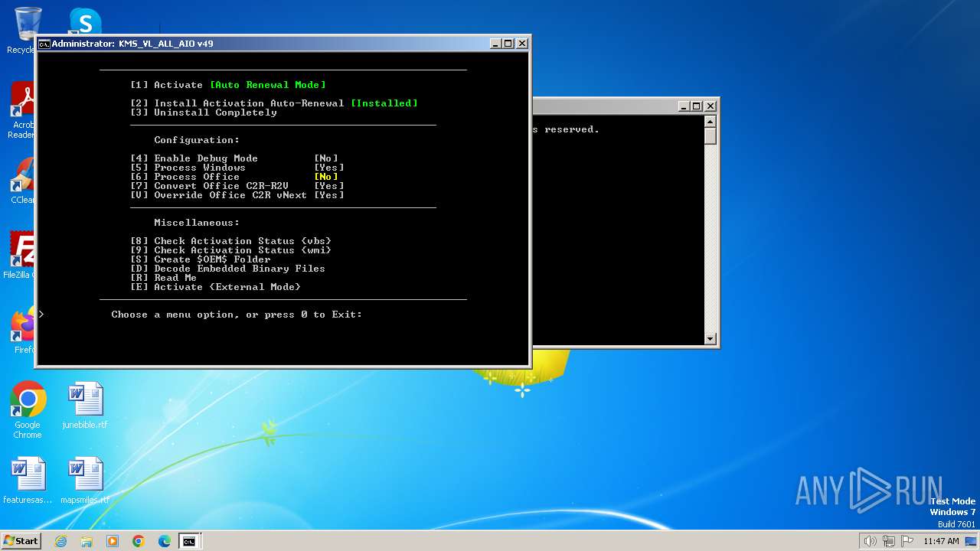This screenshot has height=551, width=980.
Task: Click '[D] Decode Embedded Binary Files' line
Action: (x=228, y=269)
